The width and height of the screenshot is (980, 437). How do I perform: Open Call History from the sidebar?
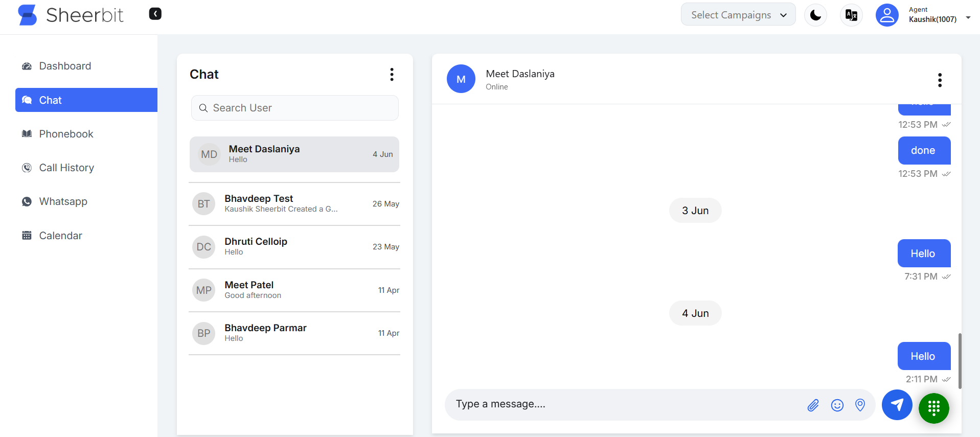tap(66, 168)
